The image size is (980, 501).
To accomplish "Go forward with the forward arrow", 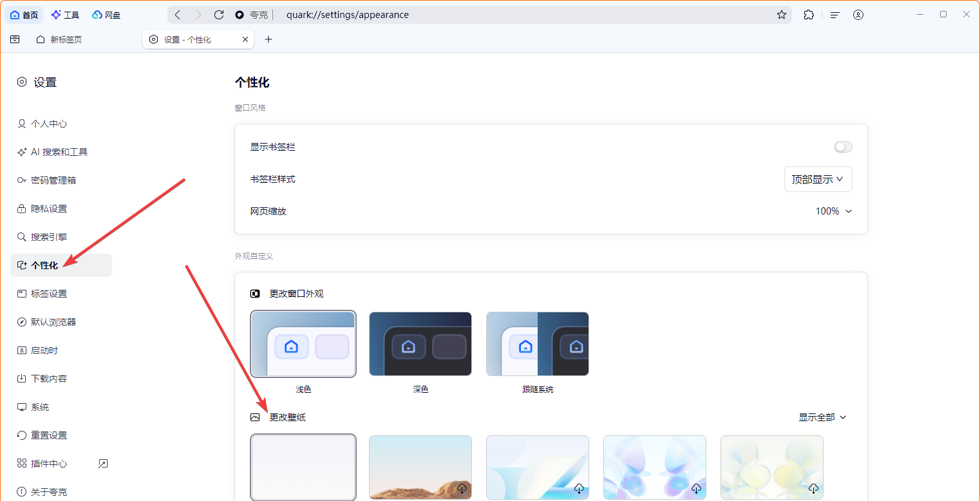I will coord(198,15).
